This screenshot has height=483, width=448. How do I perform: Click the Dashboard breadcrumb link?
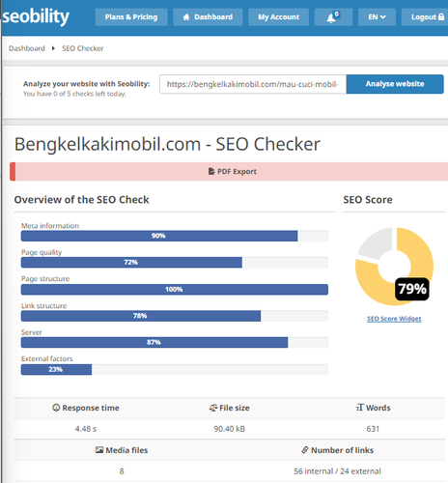pyautogui.click(x=27, y=48)
